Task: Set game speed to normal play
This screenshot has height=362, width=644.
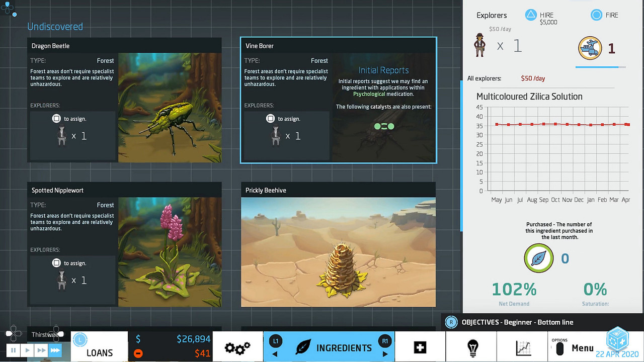Action: [28, 350]
